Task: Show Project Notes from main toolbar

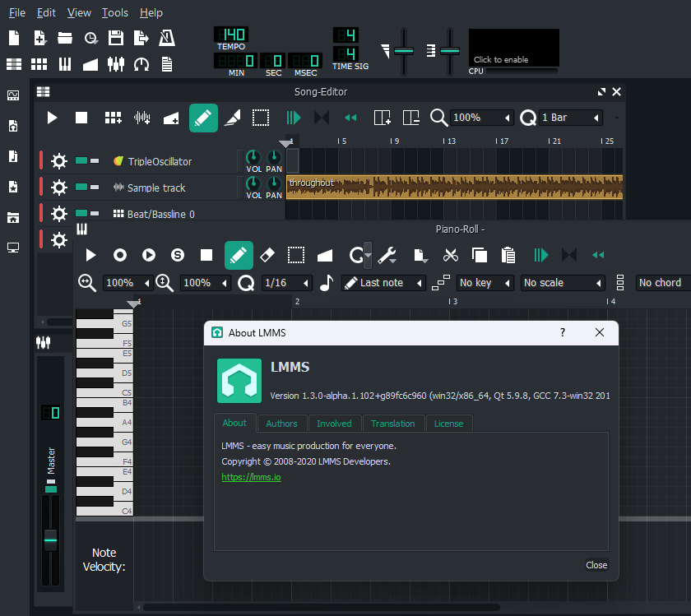Action: click(x=166, y=64)
